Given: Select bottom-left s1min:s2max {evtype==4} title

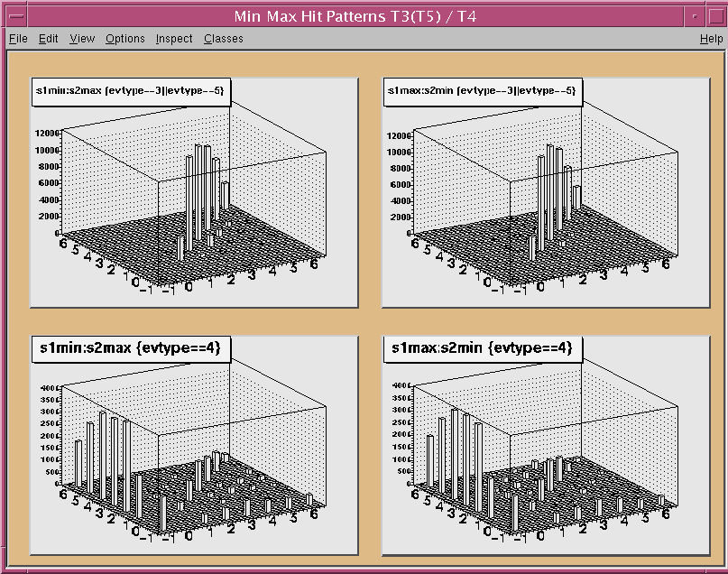Looking at the screenshot, I should point(132,347).
